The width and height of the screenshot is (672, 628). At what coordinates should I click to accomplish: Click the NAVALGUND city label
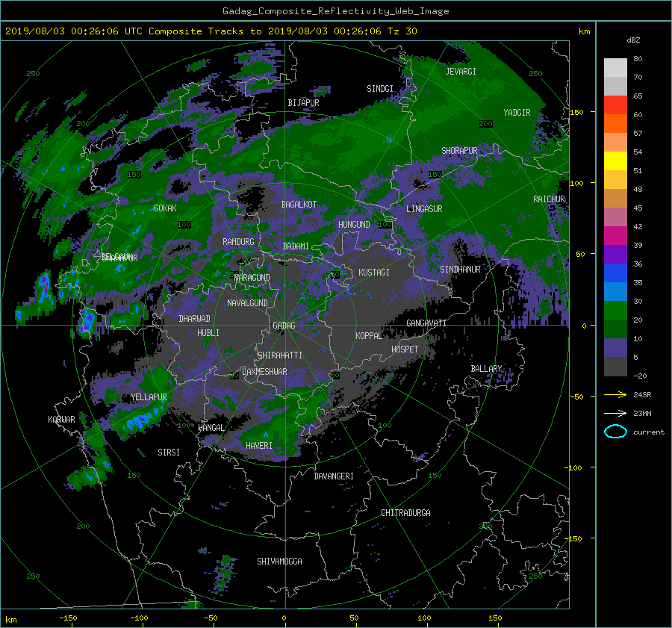click(247, 303)
